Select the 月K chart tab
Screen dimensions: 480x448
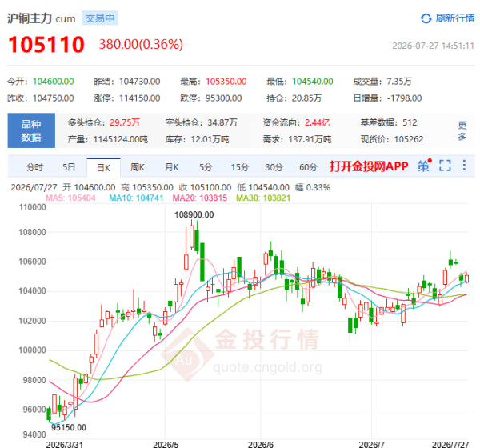pyautogui.click(x=172, y=167)
